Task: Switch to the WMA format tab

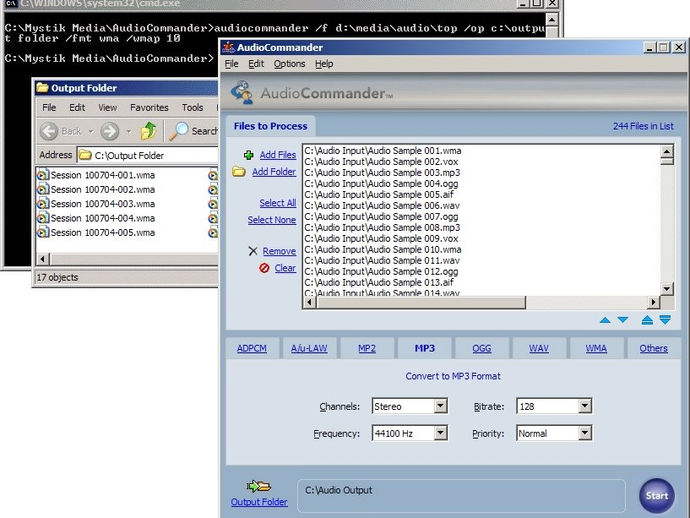Action: pos(596,348)
